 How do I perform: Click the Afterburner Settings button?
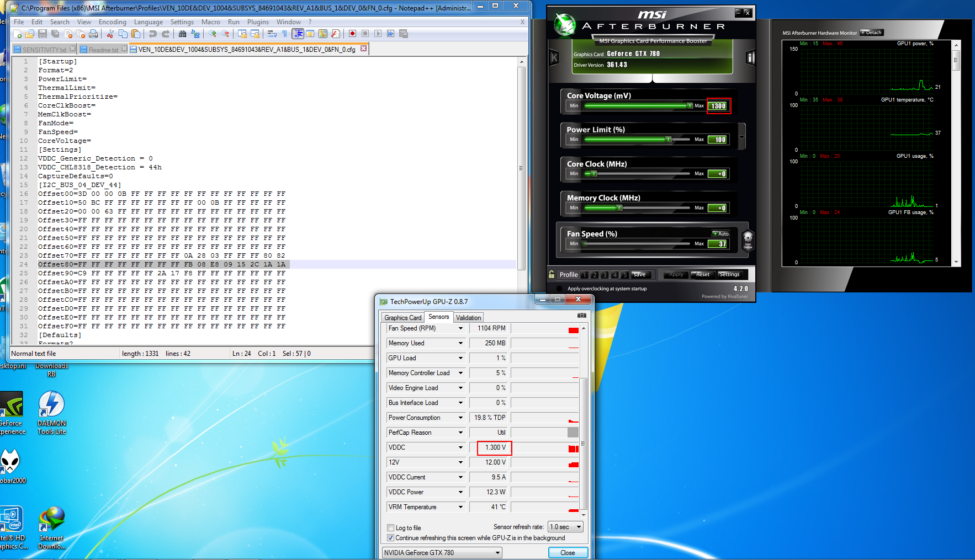point(729,274)
